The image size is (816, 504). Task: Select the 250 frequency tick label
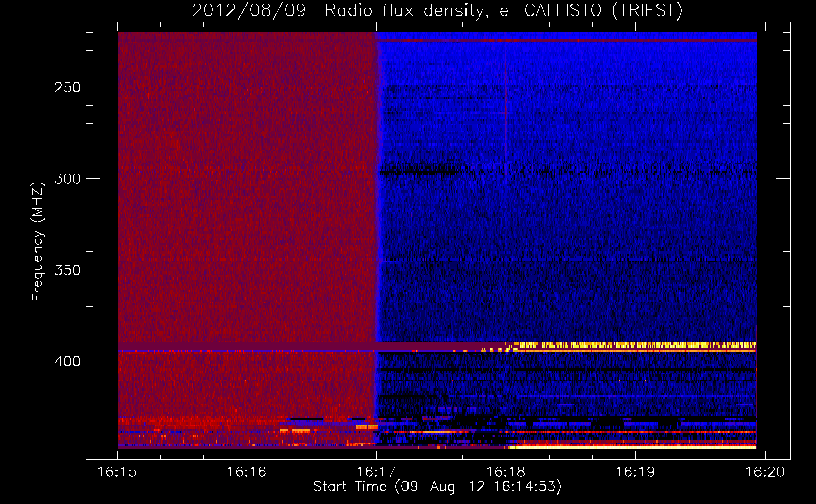pos(67,87)
